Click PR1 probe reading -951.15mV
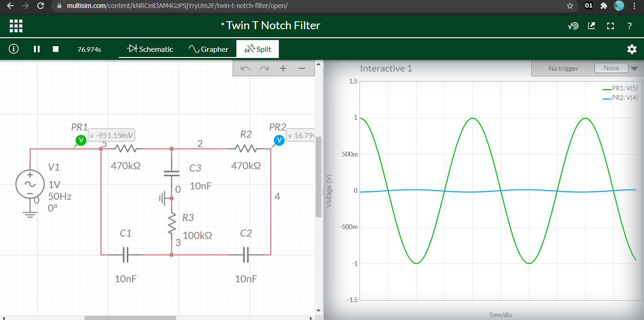This screenshot has width=644, height=320. coord(112,135)
